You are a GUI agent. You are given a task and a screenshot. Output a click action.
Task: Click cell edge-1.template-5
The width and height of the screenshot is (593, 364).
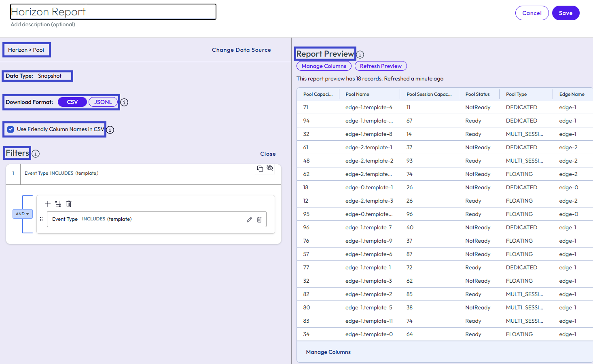pos(369,307)
